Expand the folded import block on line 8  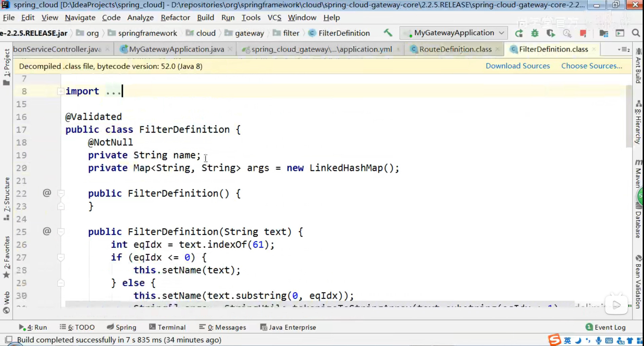tap(61, 91)
